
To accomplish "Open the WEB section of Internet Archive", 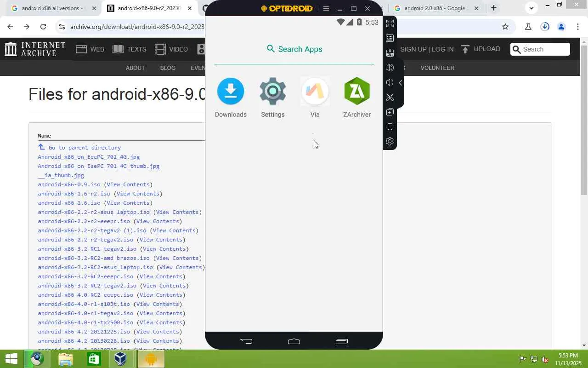I will pos(90,49).
